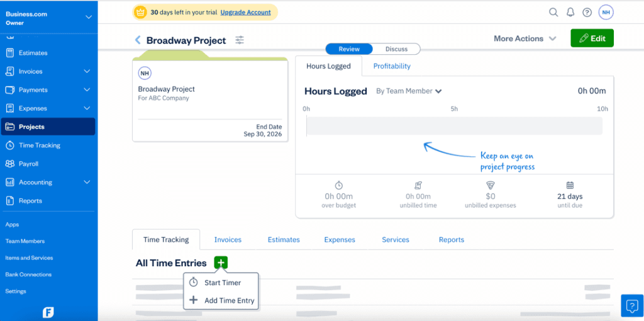644x321 pixels.
Task: Click the Estimates calculator icon in sidebar
Action: click(x=10, y=53)
